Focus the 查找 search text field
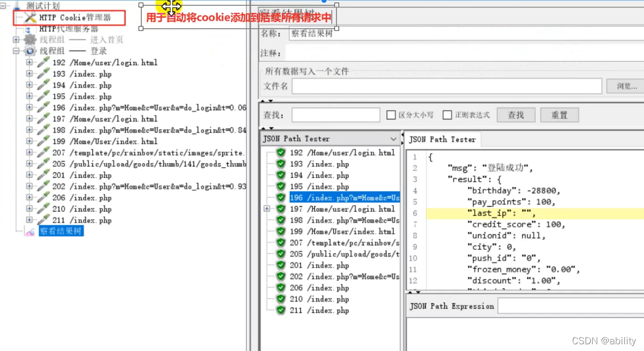644x351 pixels. coord(337,115)
